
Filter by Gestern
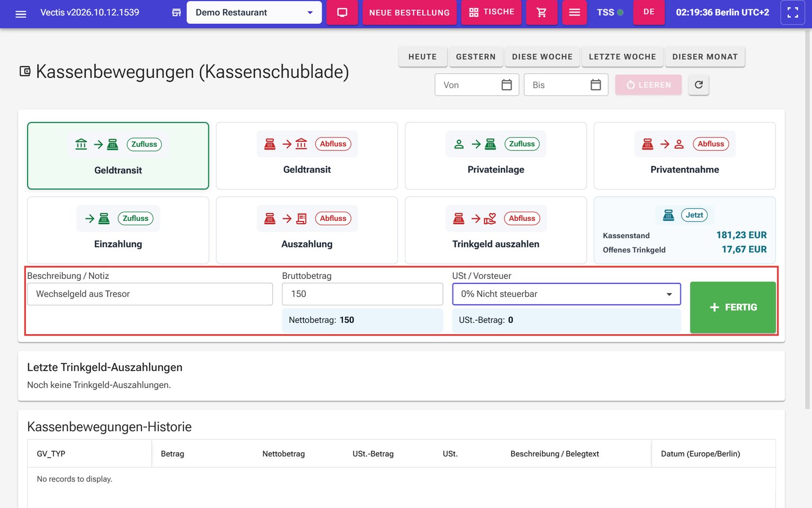476,57
